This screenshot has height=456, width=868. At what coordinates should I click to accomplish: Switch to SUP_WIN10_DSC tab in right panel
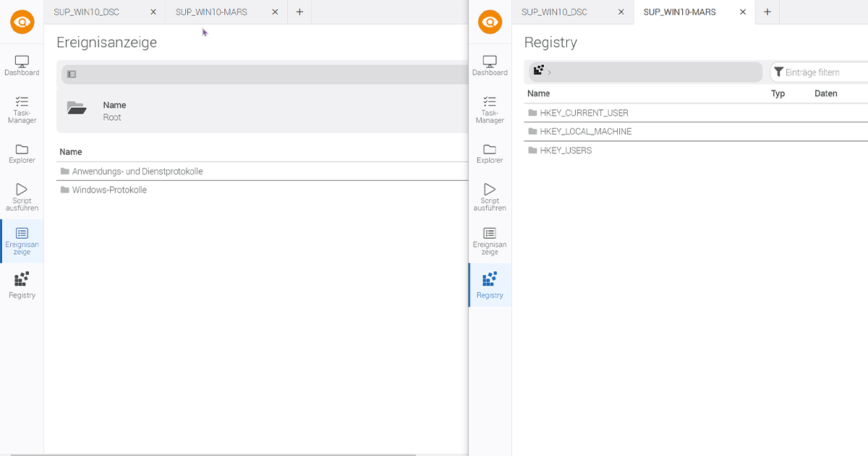pyautogui.click(x=554, y=12)
